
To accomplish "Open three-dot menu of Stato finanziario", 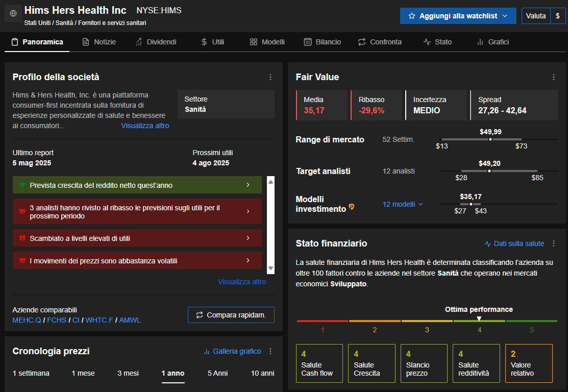I will [554, 243].
